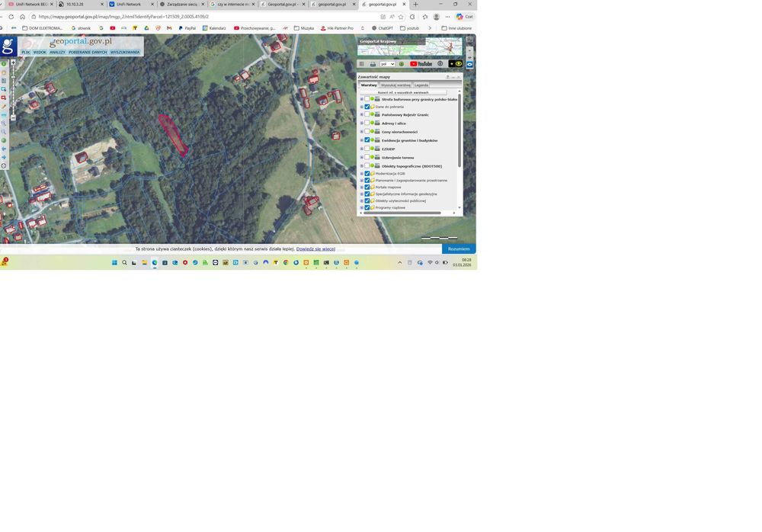Click the browser home icon
This screenshot has height=532, width=762.
point(22,17)
